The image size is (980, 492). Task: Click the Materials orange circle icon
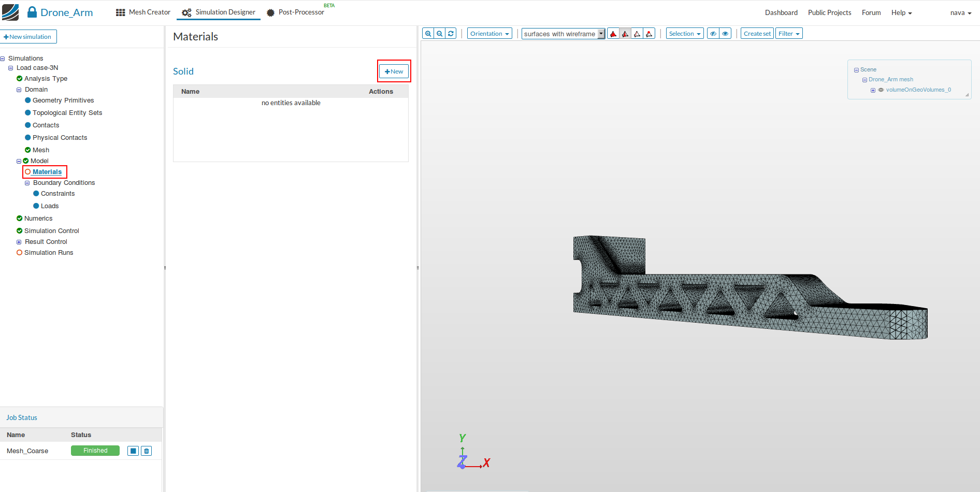click(x=28, y=172)
